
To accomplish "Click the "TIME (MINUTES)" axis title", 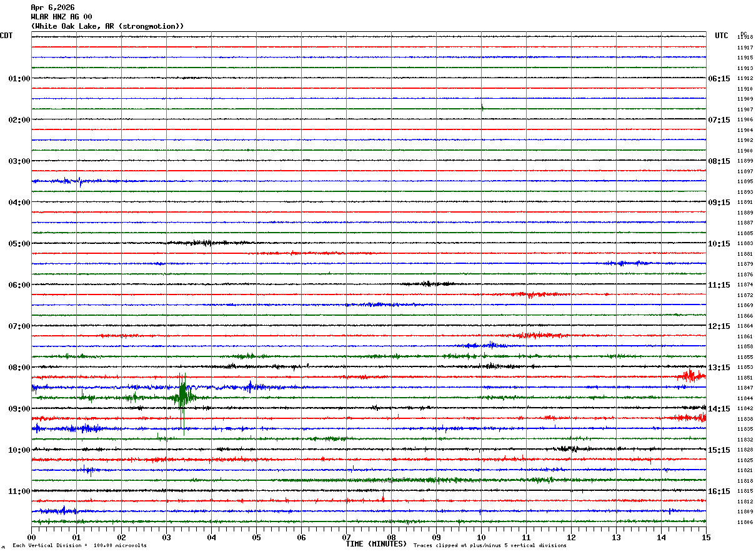I will pyautogui.click(x=377, y=544).
